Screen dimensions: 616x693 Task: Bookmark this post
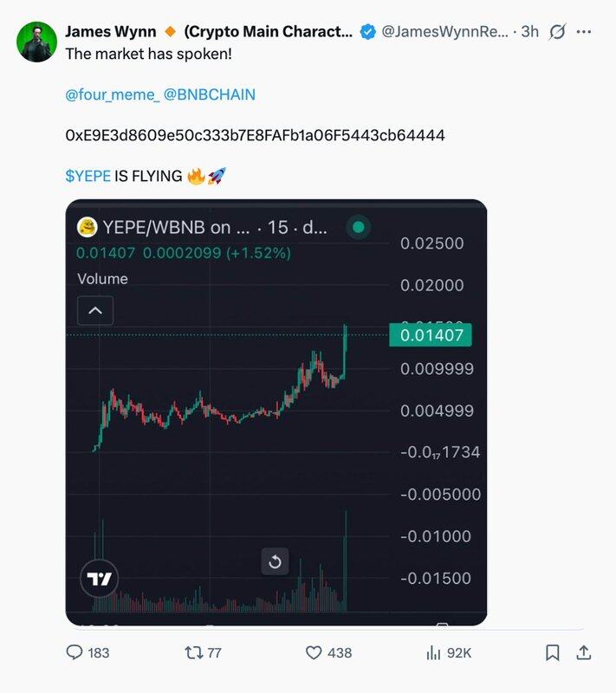[x=552, y=652]
